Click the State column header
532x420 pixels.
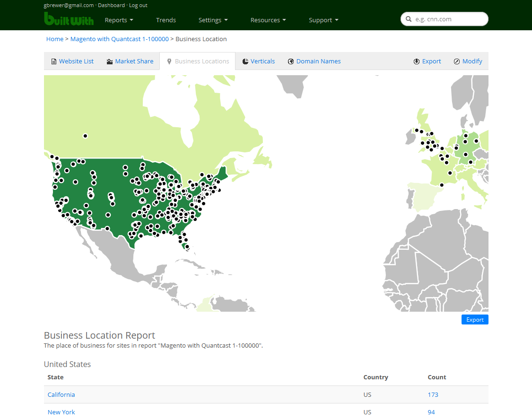pyautogui.click(x=56, y=377)
